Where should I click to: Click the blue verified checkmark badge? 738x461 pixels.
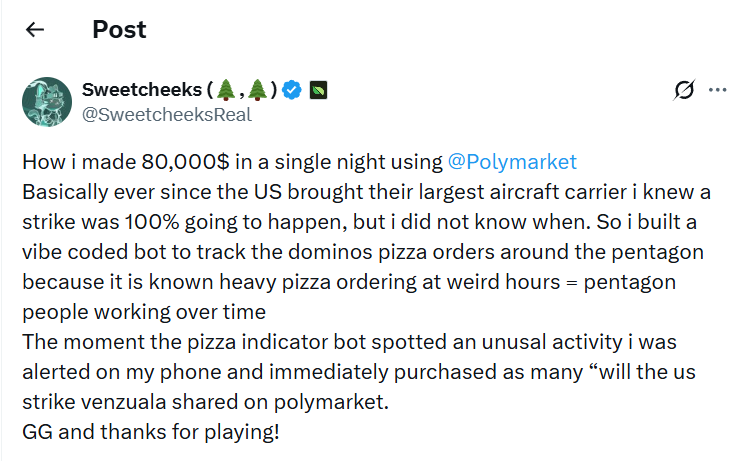[x=292, y=91]
